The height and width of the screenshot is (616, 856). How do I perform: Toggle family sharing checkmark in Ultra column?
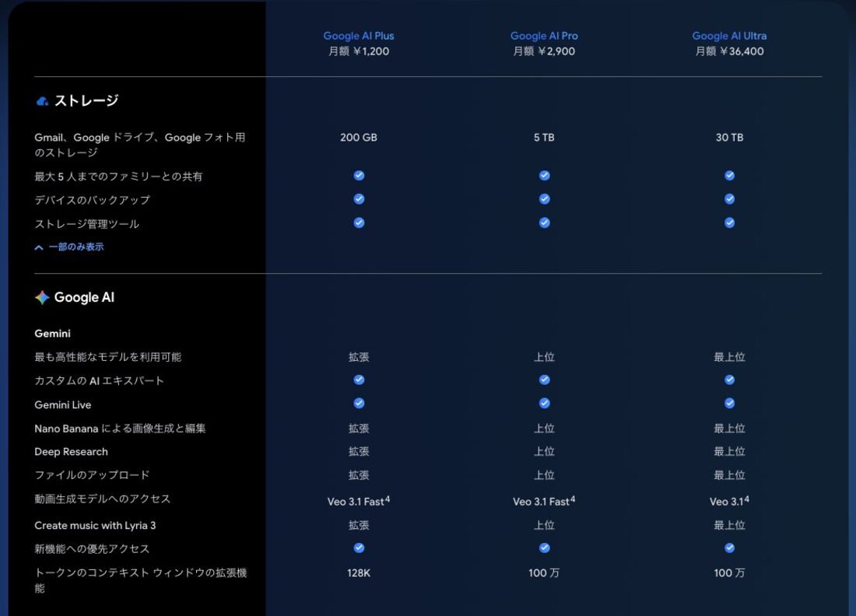tap(729, 175)
